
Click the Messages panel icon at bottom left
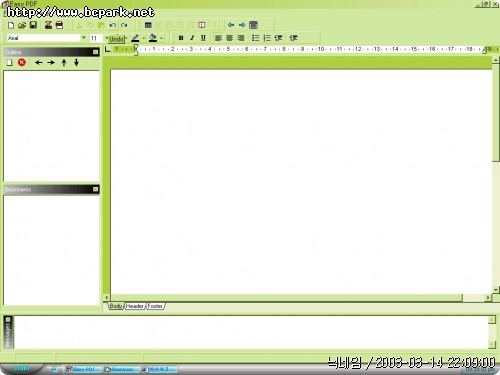8,320
